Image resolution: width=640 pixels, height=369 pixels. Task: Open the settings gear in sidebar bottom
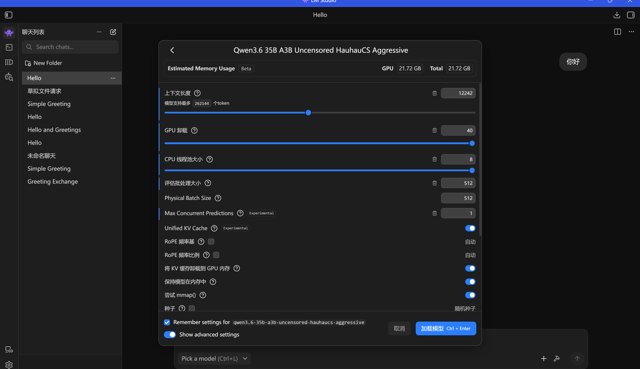tap(9, 365)
